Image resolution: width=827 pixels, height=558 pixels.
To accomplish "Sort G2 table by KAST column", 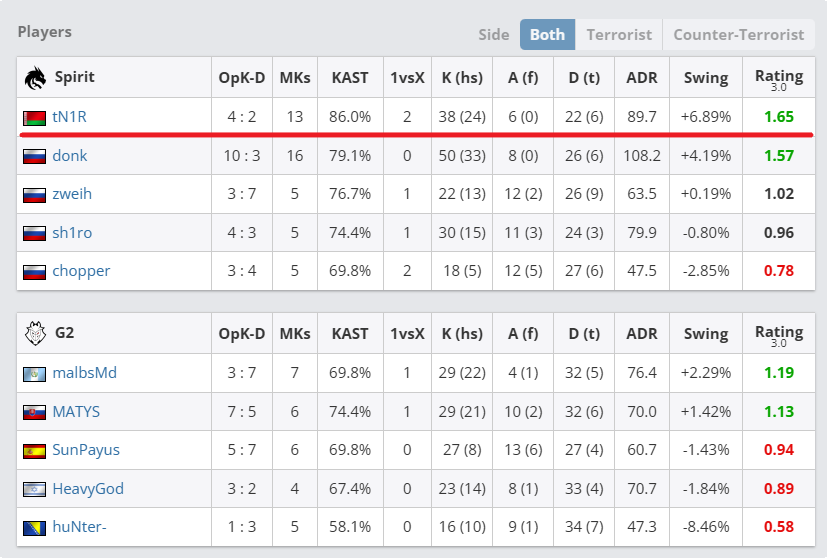I will pyautogui.click(x=350, y=333).
